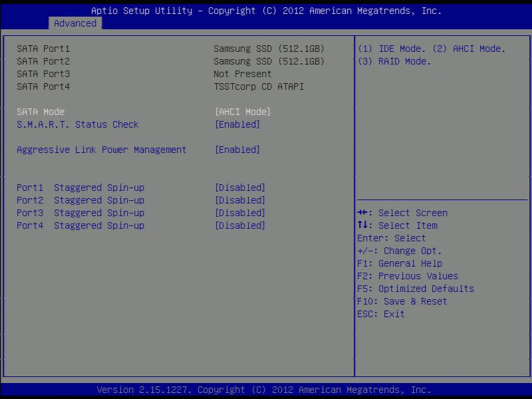Screen dimensions: 532x399
Task: Click the +/-: Change Opt. hint
Action: coord(400,251)
